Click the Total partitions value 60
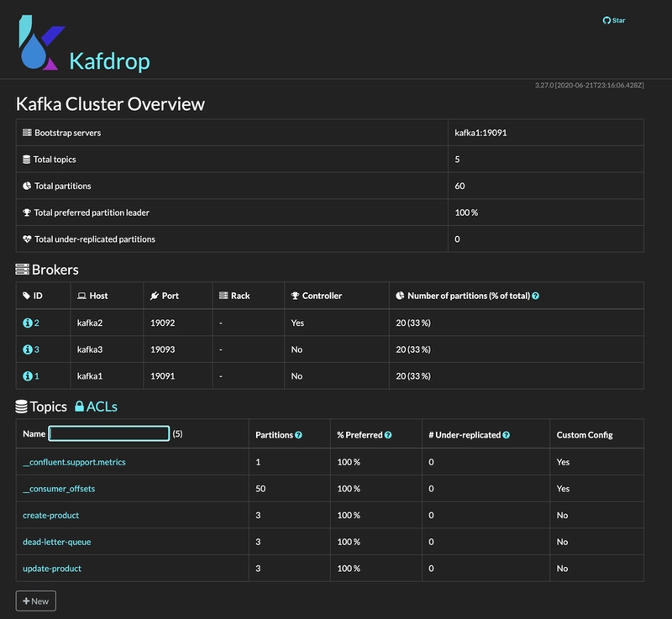The width and height of the screenshot is (672, 619). tap(459, 186)
